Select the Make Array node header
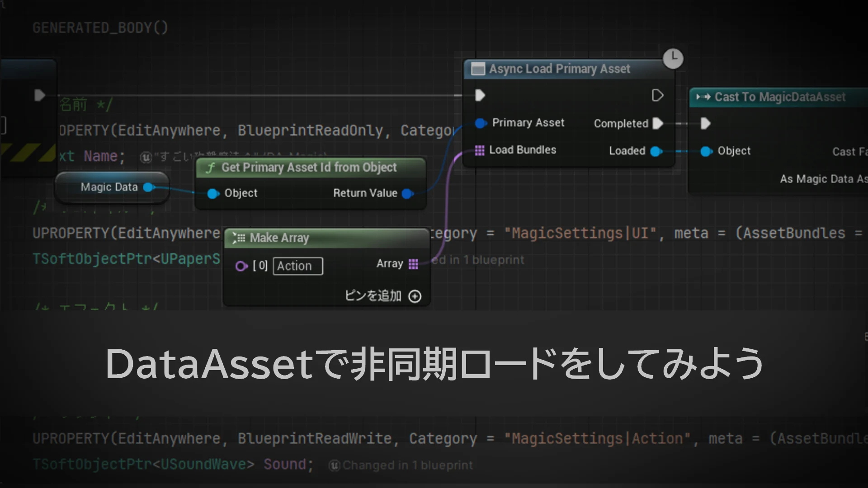 pos(279,238)
